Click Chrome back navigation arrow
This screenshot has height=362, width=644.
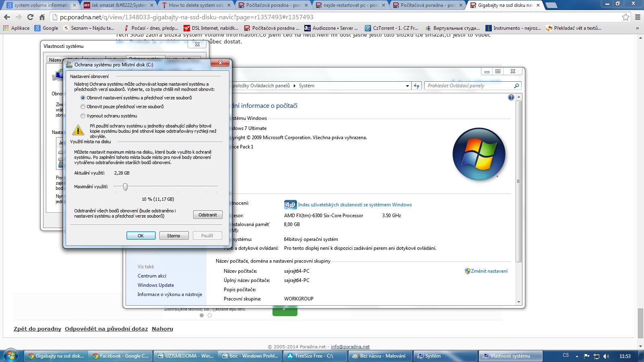[x=7, y=17]
